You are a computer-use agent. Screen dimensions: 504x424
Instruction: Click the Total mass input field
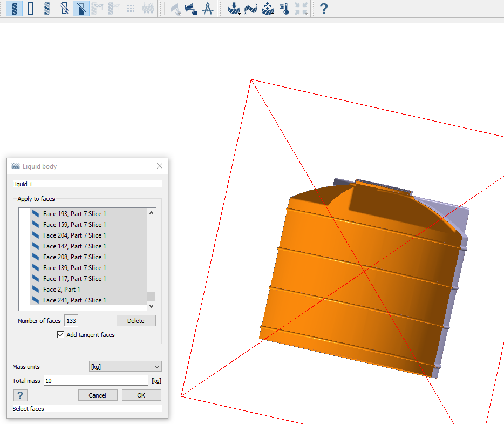coord(96,381)
